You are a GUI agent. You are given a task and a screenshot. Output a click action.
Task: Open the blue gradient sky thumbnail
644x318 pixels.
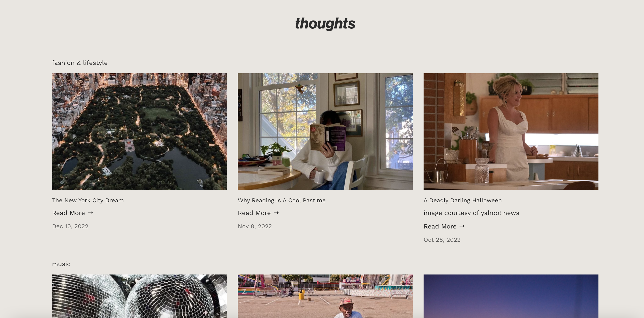(511, 296)
